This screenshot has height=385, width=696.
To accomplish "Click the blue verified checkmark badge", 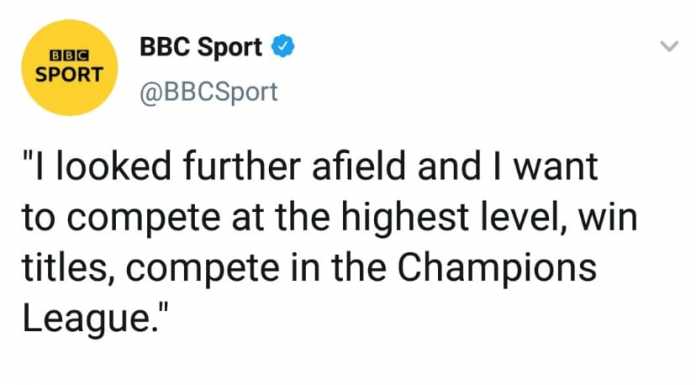I will pos(283,46).
